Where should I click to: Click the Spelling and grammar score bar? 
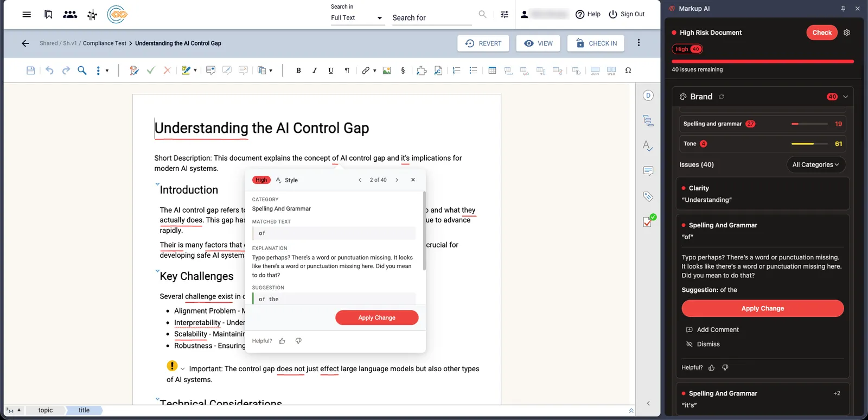pyautogui.click(x=809, y=124)
